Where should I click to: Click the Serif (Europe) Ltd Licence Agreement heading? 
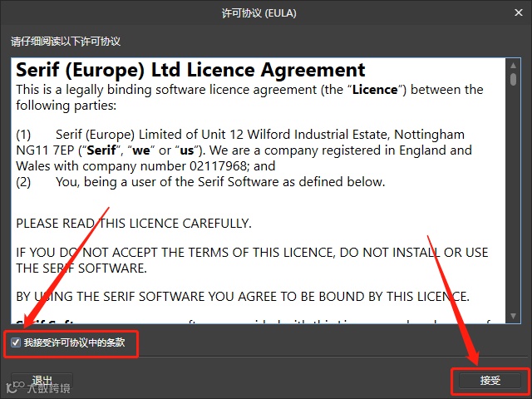(190, 70)
